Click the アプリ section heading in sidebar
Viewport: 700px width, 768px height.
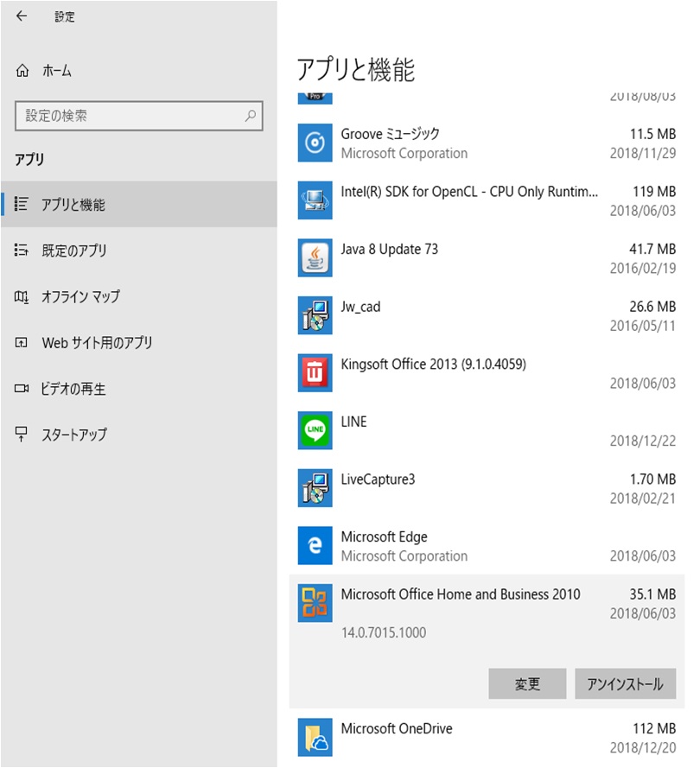(29, 159)
